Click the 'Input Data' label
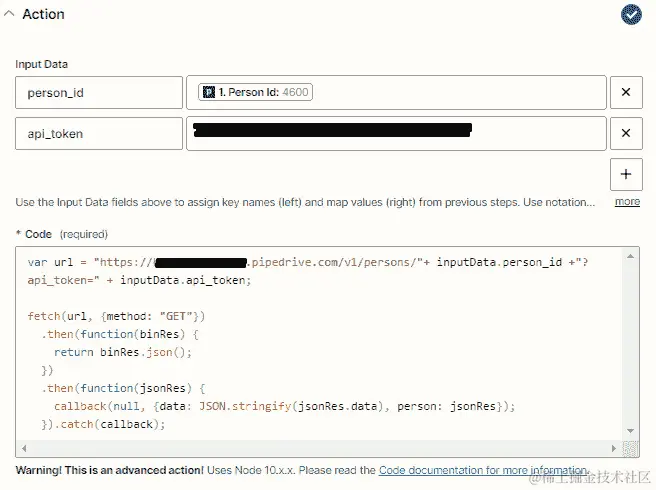The height and width of the screenshot is (490, 656). pyautogui.click(x=41, y=64)
